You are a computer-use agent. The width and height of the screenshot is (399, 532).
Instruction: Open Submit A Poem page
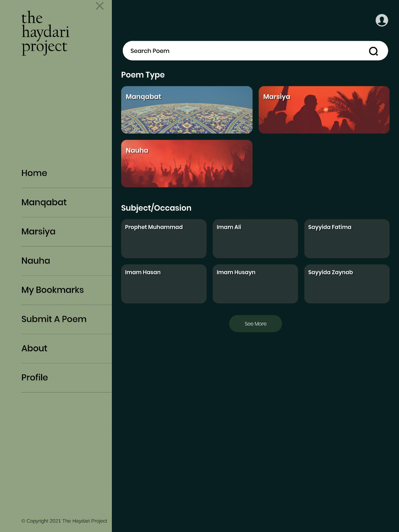click(54, 319)
